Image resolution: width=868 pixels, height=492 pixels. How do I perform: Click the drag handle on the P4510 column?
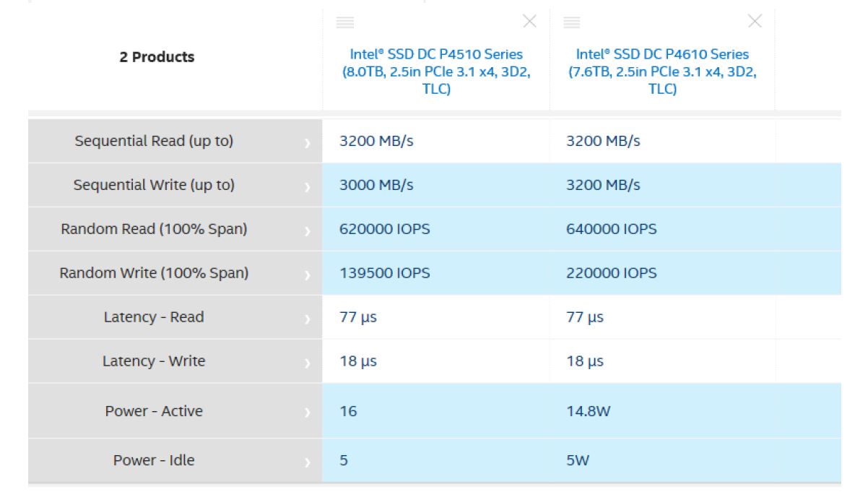[x=345, y=22]
